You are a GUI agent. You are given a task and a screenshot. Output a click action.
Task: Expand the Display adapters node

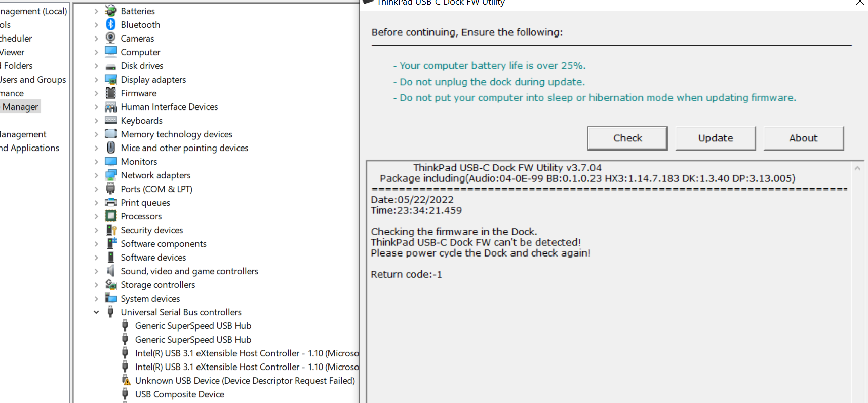[96, 79]
